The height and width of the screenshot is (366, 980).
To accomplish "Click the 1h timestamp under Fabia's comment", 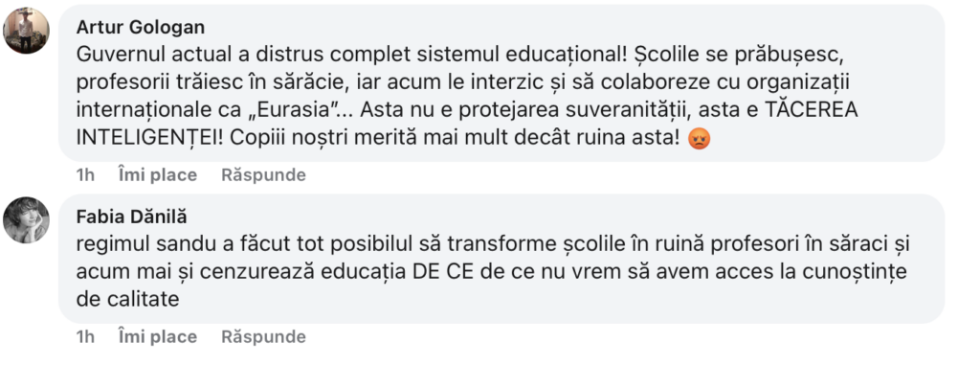I will point(85,337).
